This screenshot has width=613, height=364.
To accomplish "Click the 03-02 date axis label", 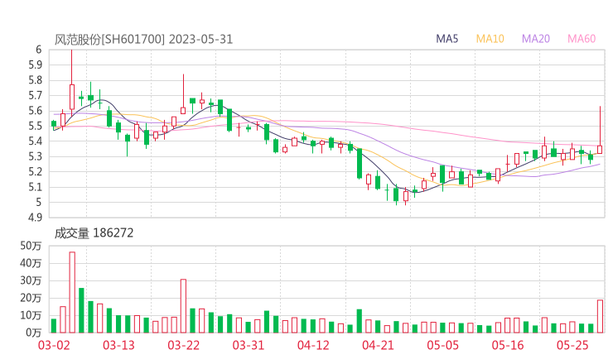I will (54, 345).
